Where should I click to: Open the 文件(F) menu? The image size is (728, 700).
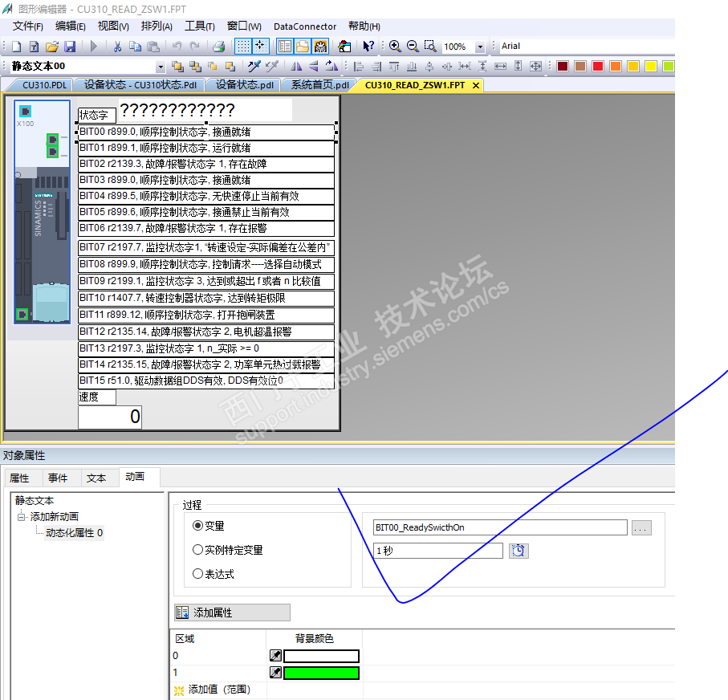point(28,26)
